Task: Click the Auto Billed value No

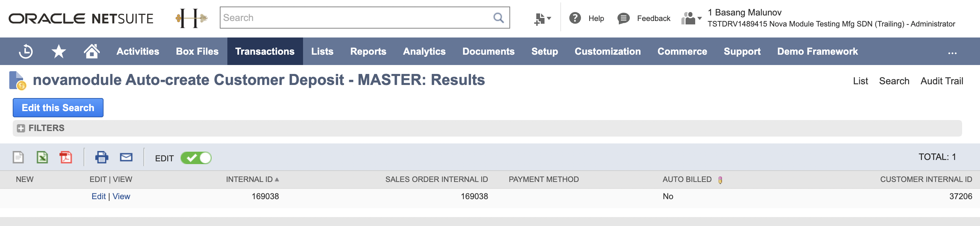Action: 668,196
